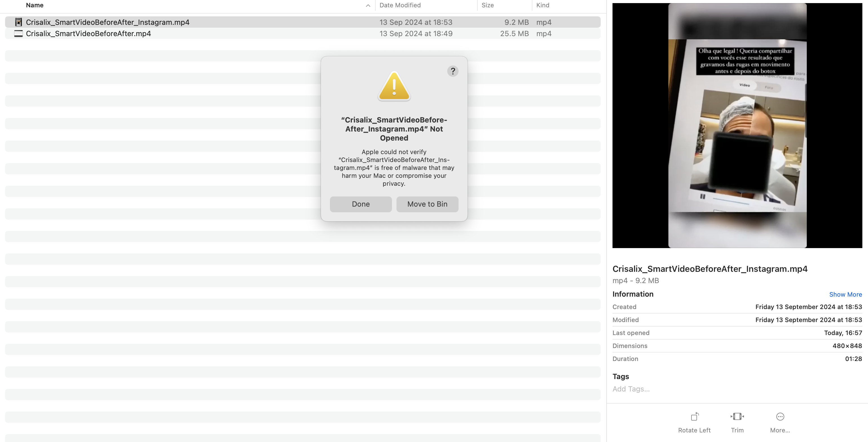
Task: Click the video preview thumbnail
Action: tap(737, 125)
